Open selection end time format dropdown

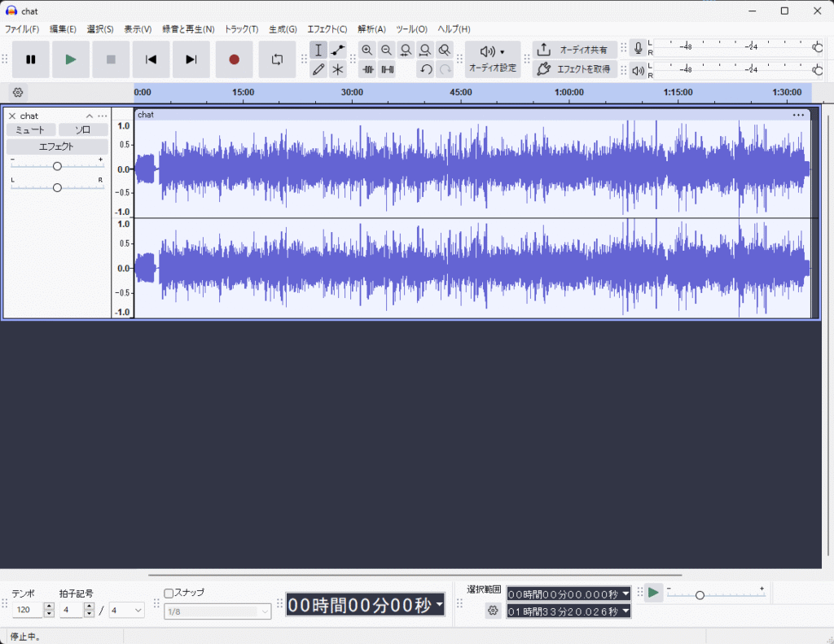(625, 611)
